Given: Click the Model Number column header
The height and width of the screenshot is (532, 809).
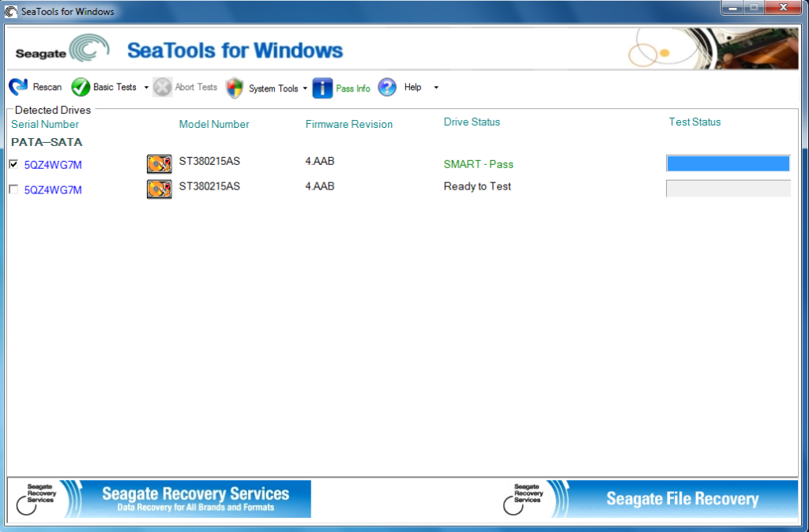Looking at the screenshot, I should pos(214,124).
